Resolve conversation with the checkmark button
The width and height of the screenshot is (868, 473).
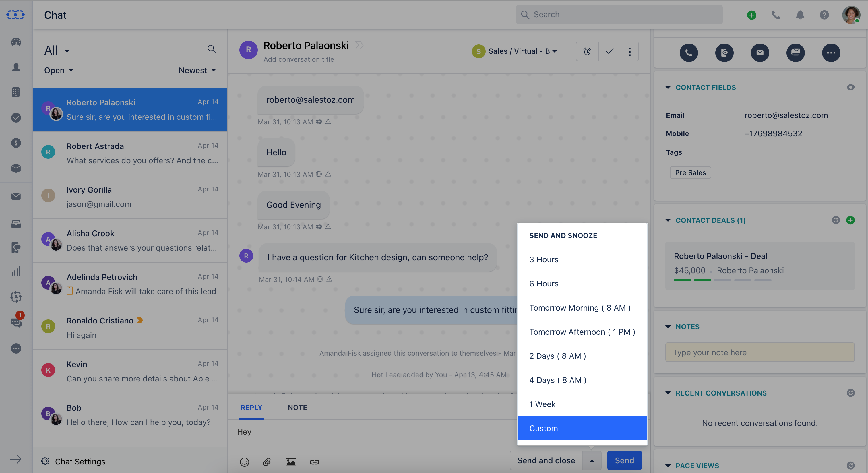(609, 51)
